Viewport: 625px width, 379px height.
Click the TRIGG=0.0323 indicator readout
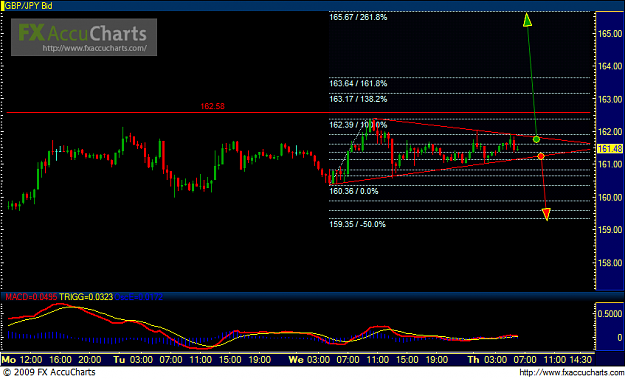[x=86, y=297]
